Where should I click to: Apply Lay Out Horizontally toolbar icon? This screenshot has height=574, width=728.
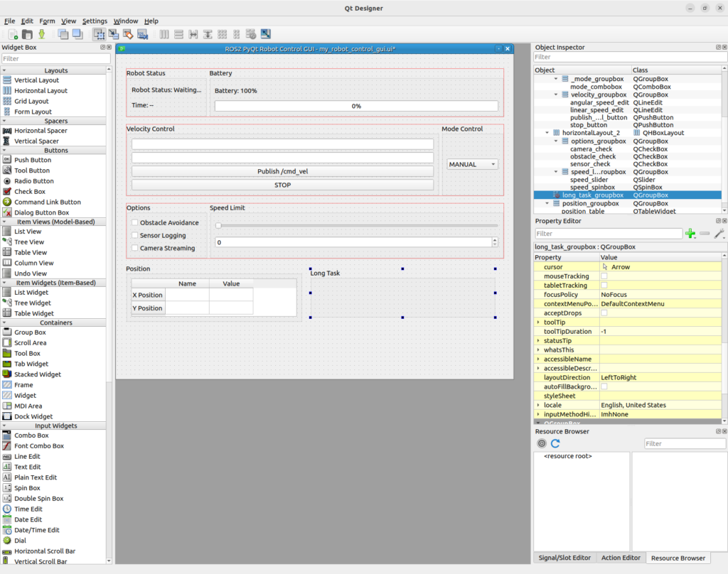tap(164, 34)
